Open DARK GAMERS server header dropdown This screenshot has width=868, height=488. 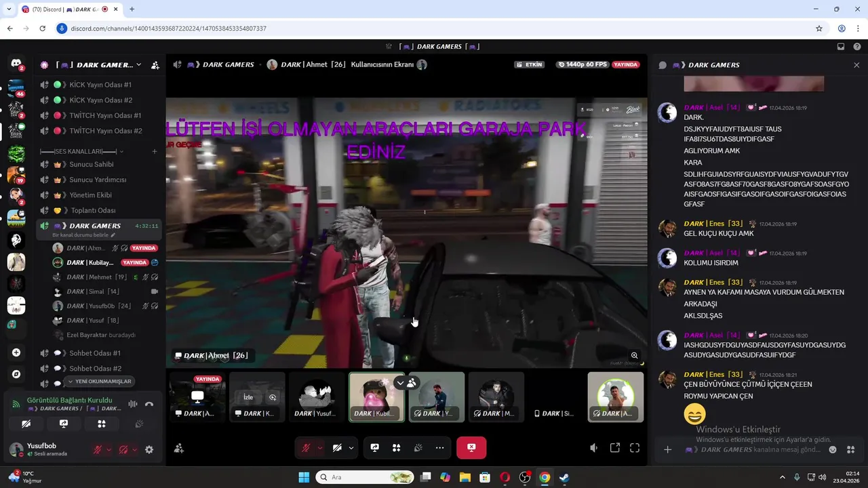[x=138, y=64]
